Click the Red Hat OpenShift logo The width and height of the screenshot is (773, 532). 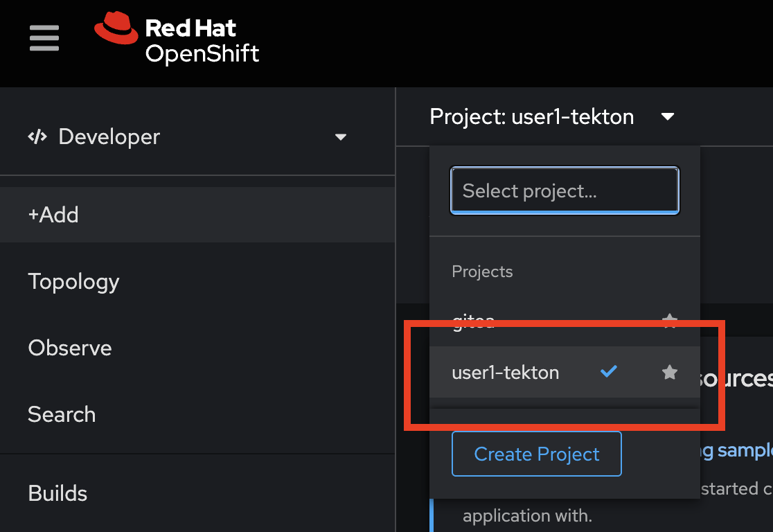coord(177,39)
